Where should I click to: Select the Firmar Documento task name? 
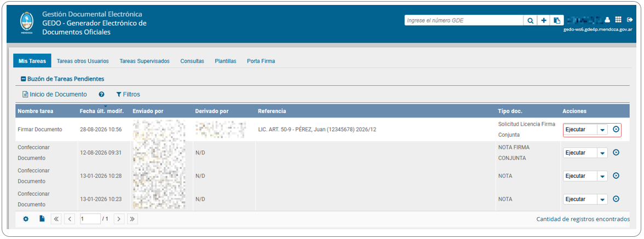click(x=40, y=129)
